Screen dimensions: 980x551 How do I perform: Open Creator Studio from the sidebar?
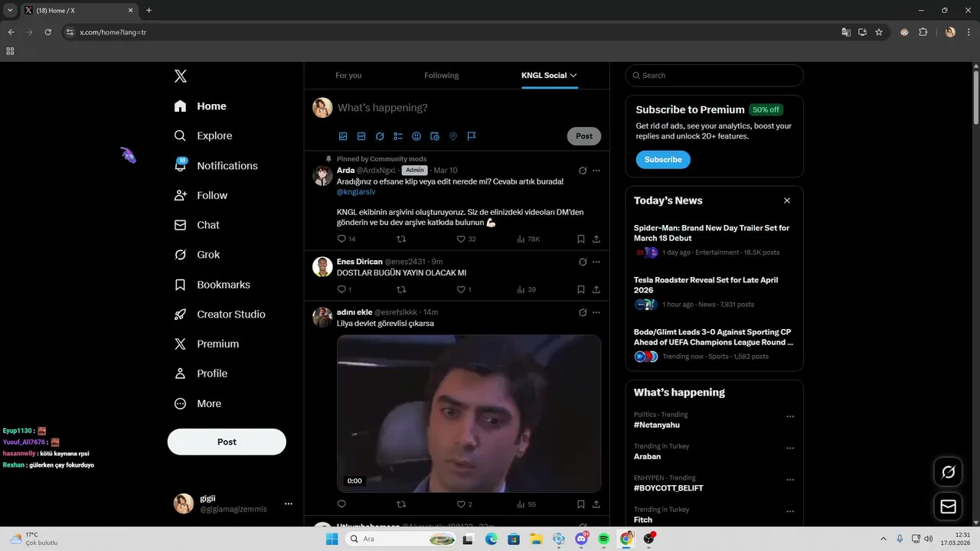point(220,315)
